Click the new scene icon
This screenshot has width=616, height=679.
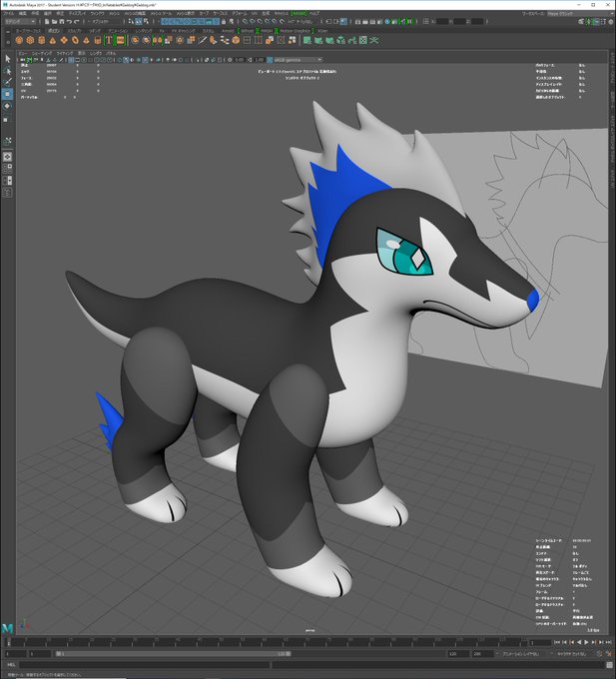click(47, 21)
